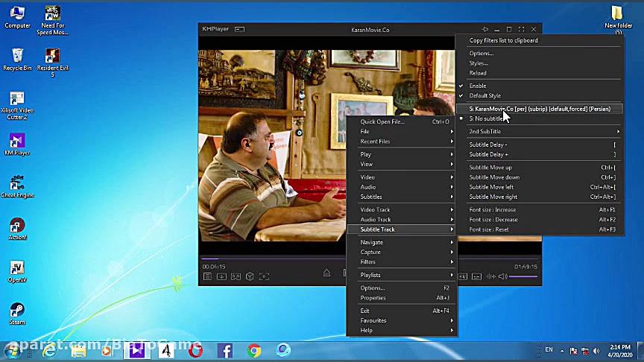Open the playlist panel icon in KMPlayer
Viewport: 644px width, 362px height.
pos(207,276)
